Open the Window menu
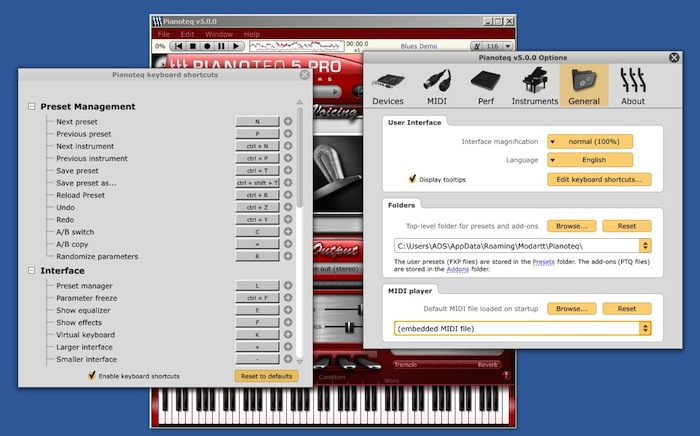Screen dimensions: 700x436 (x=219, y=34)
